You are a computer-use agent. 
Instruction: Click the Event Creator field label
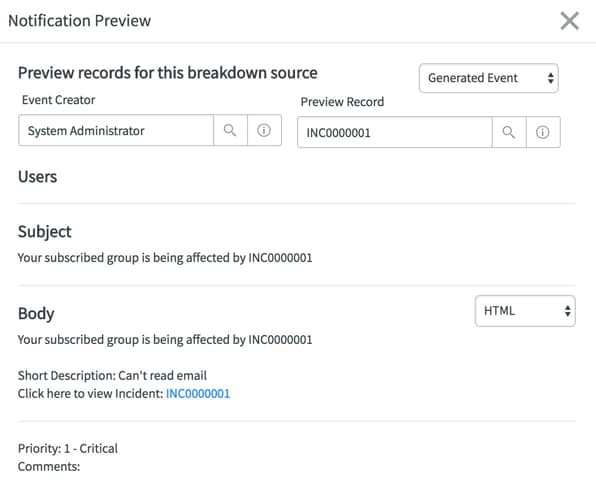click(59, 100)
